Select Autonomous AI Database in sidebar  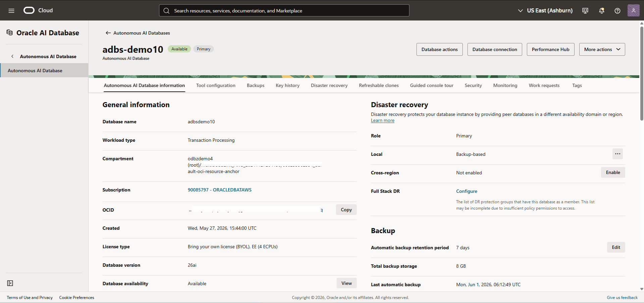(x=44, y=71)
